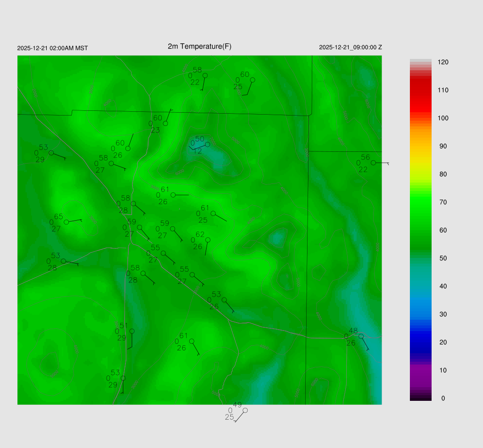Click the 02:00AM MST local timestamp
The image size is (483, 448).
52,48
